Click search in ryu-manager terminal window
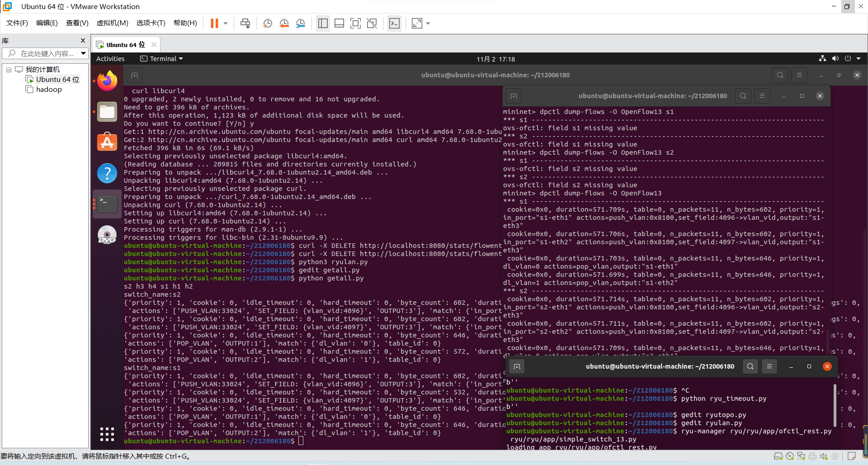Image resolution: width=868 pixels, height=465 pixels. click(750, 366)
